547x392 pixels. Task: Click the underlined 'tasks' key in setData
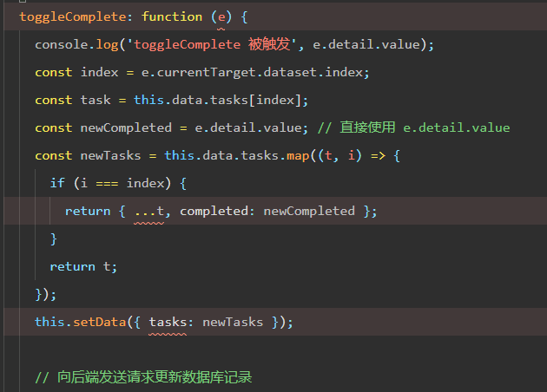168,322
